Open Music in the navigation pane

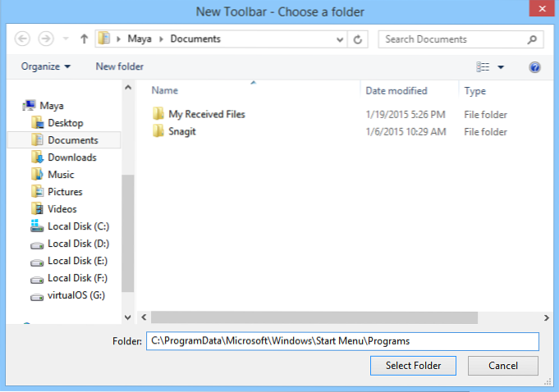pyautogui.click(x=61, y=175)
